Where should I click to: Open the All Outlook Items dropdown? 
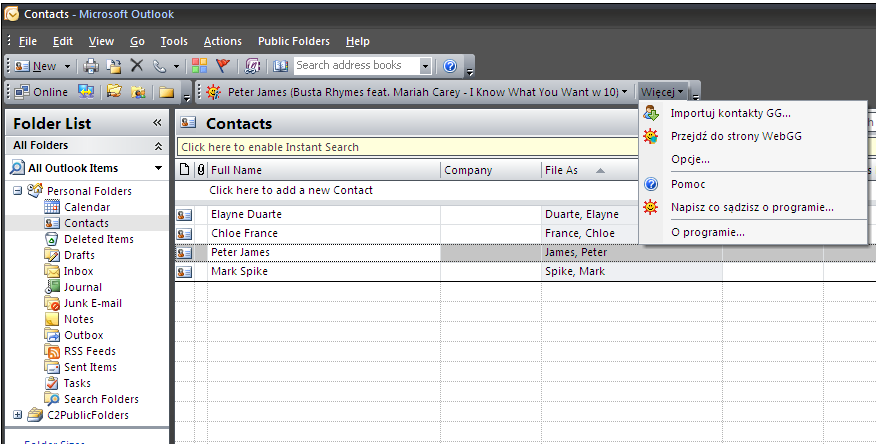(159, 168)
